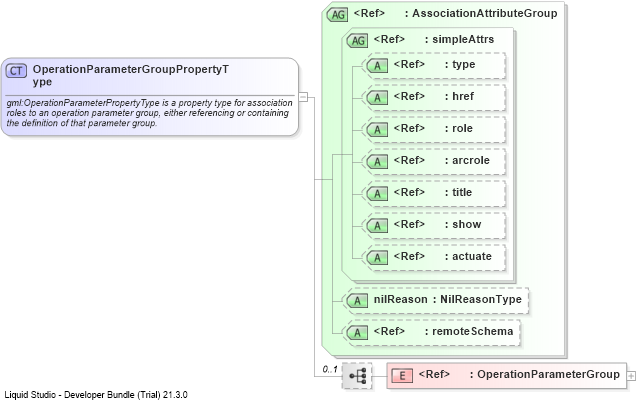Select the ': href' attribute label

coord(459,96)
